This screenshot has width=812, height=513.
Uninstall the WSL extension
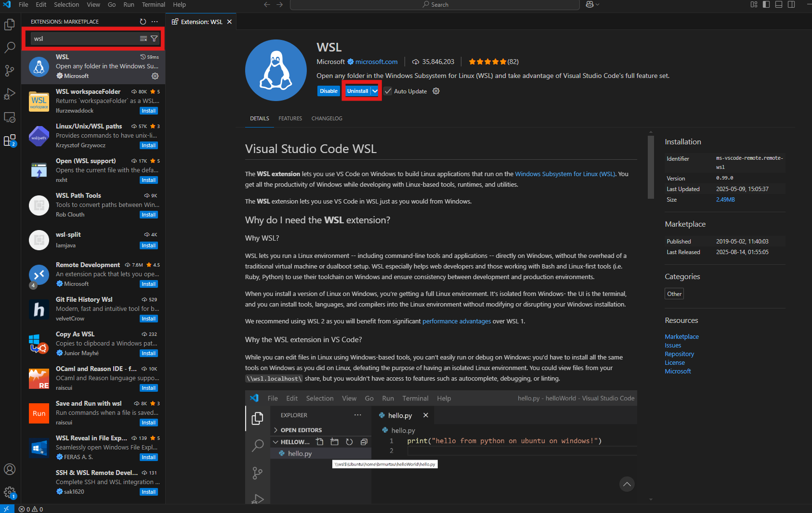point(357,91)
